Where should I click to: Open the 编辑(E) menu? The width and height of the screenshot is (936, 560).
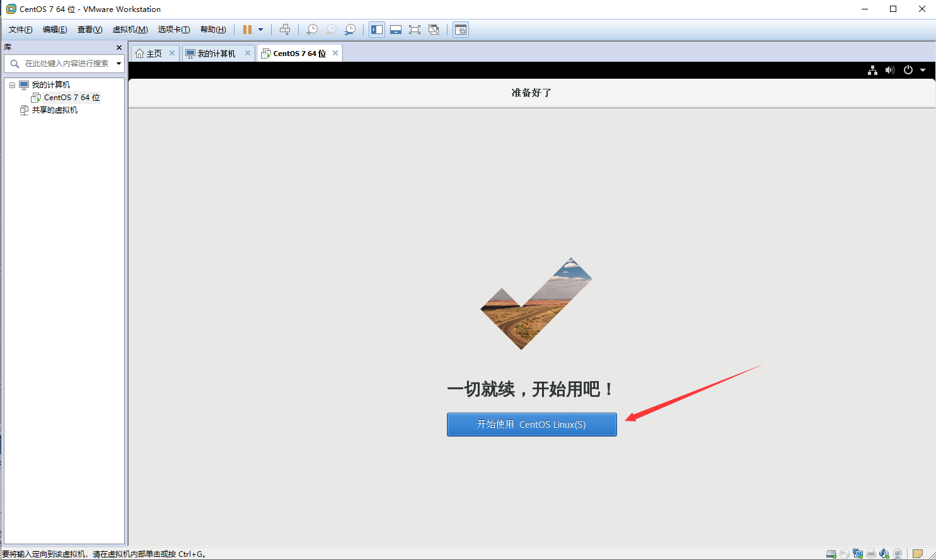tap(55, 30)
